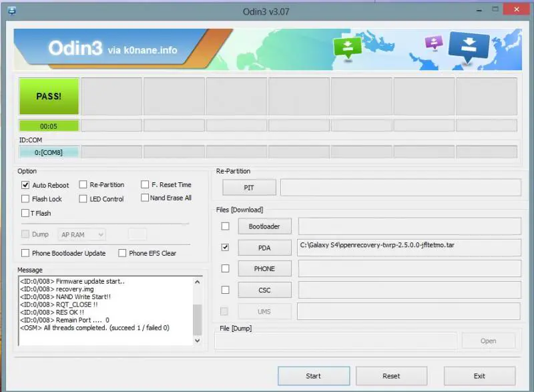The image size is (534, 392).
Task: Click the Bootloader file button
Action: tap(264, 226)
